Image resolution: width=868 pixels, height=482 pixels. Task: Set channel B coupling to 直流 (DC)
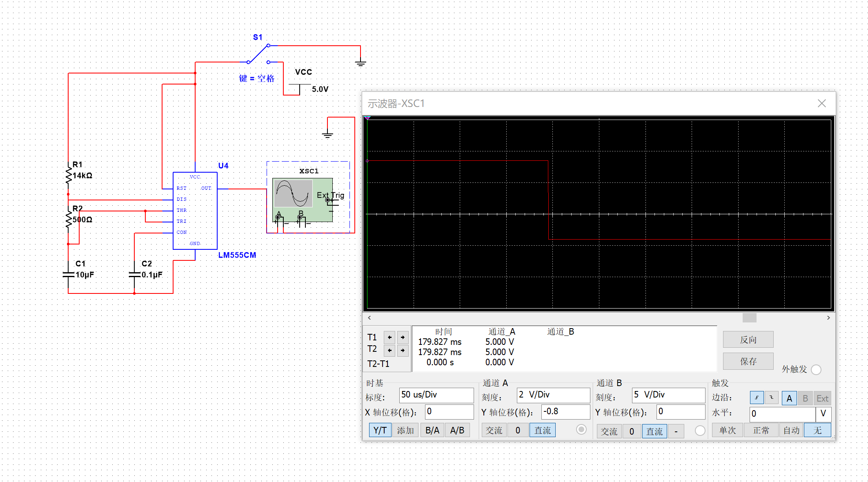654,431
